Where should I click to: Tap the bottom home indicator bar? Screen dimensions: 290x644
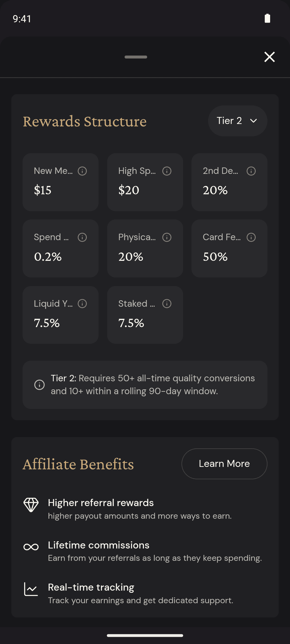click(x=145, y=635)
